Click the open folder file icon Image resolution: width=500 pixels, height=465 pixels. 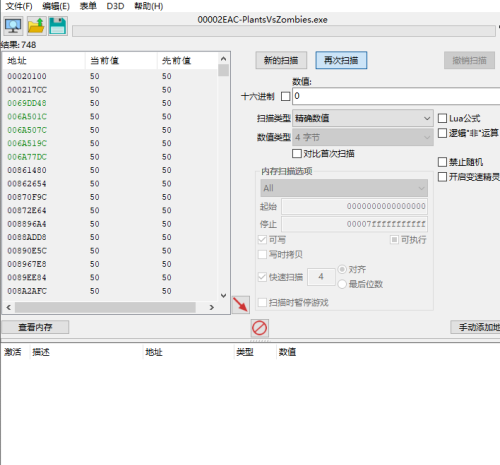[x=36, y=26]
